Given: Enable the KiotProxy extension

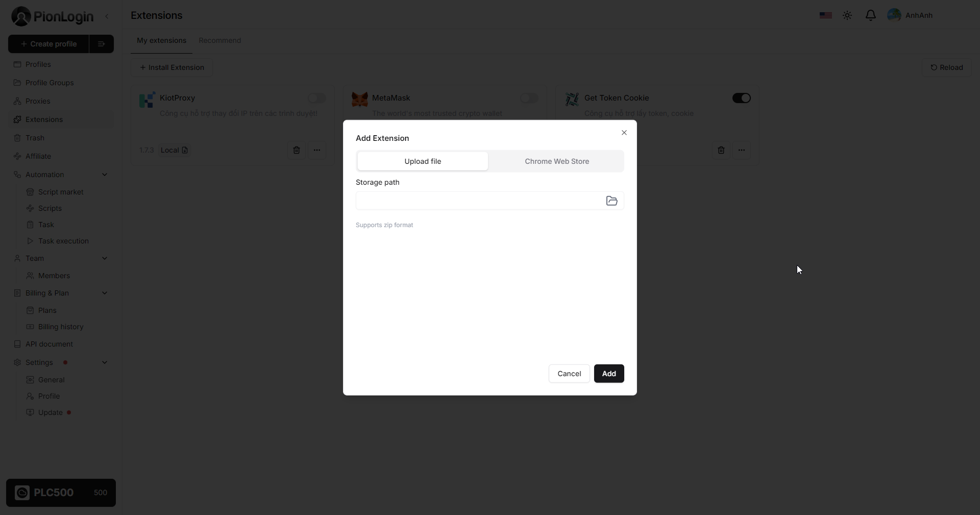Looking at the screenshot, I should coord(316,99).
